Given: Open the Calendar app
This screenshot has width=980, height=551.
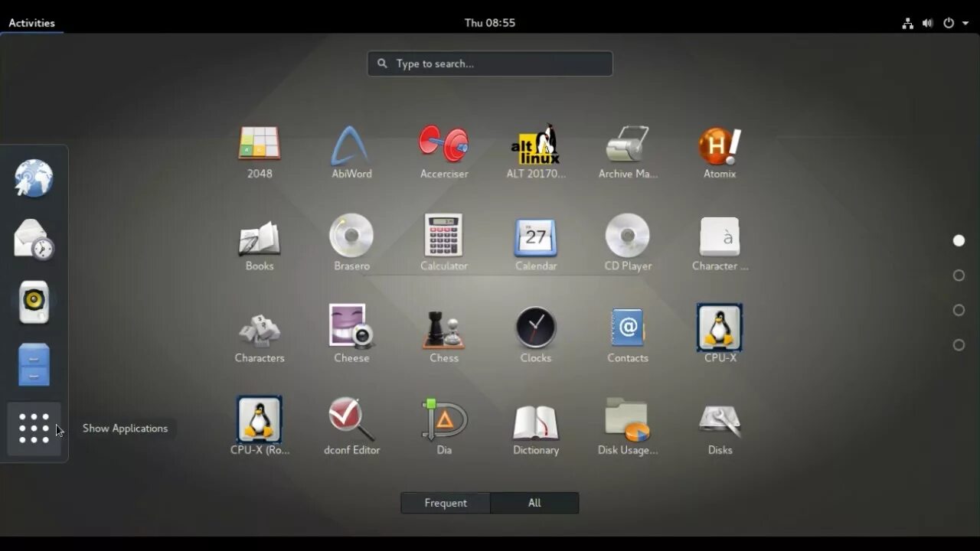Looking at the screenshot, I should 536,244.
